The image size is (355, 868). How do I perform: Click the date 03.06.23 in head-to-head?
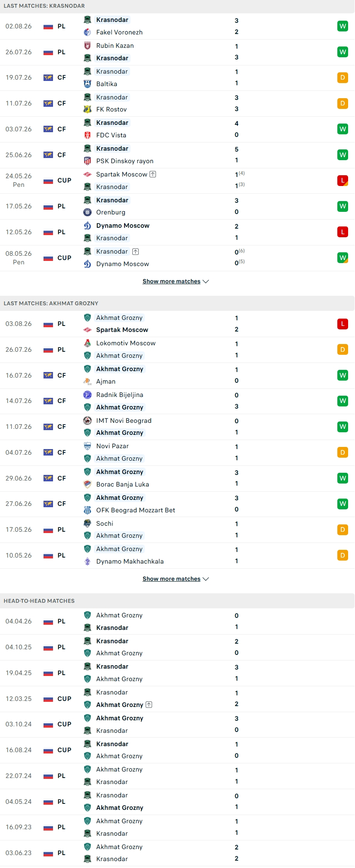pyautogui.click(x=19, y=853)
